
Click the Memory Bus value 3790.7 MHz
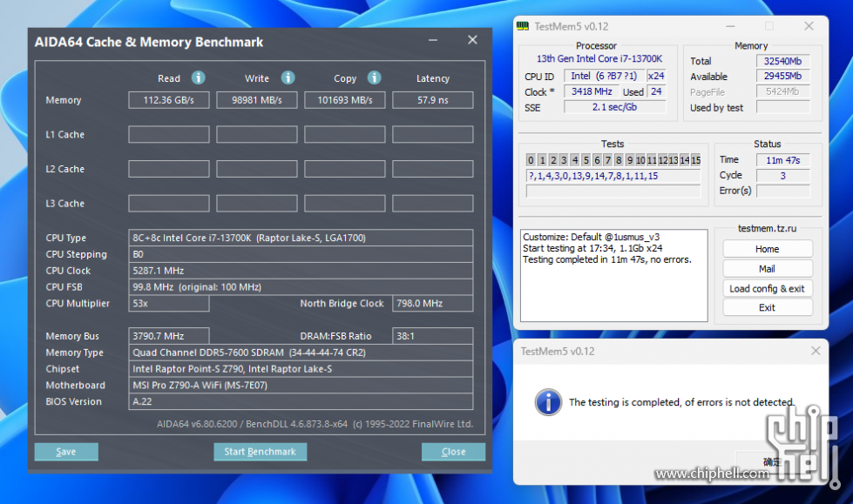169,336
